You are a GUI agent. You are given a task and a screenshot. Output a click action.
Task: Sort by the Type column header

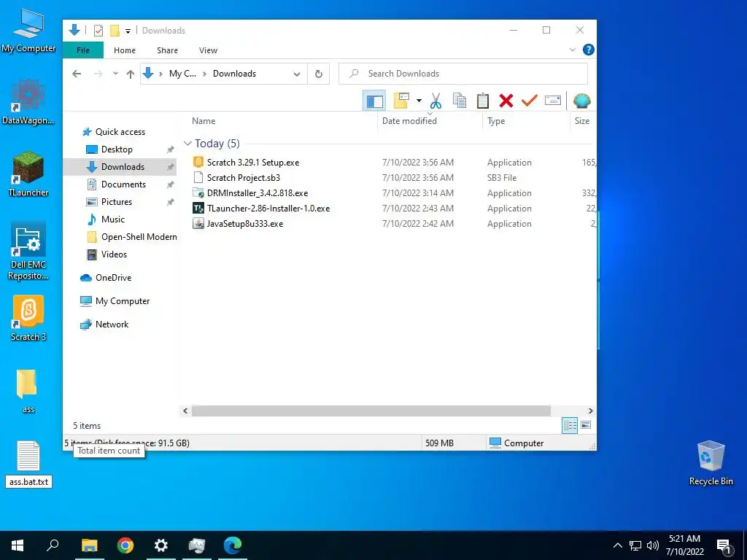pyautogui.click(x=496, y=121)
